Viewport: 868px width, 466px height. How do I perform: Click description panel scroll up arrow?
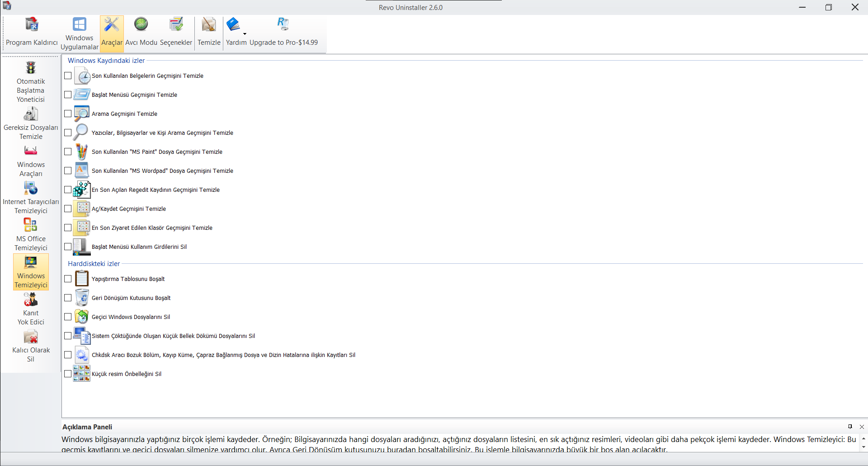pyautogui.click(x=863, y=438)
